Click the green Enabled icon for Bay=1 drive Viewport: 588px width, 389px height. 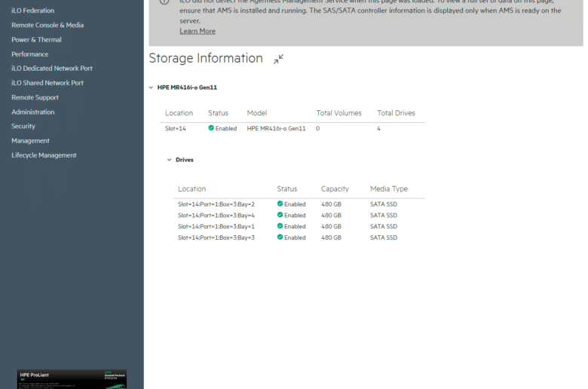pos(280,226)
